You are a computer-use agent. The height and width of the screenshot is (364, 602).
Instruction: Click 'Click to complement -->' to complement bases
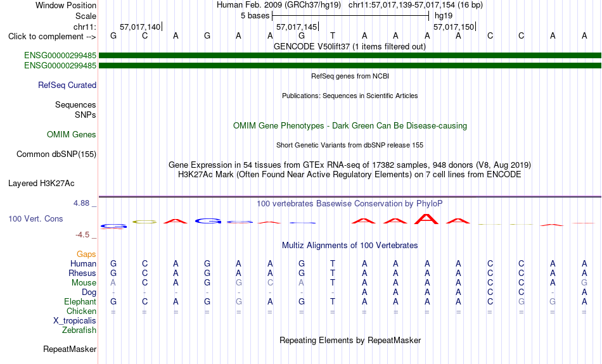coord(52,37)
